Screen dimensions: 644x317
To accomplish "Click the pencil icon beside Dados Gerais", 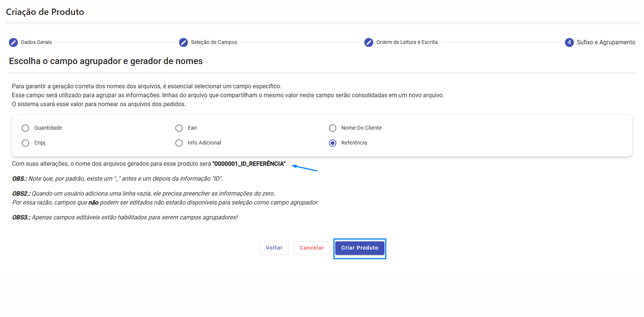I will point(13,42).
